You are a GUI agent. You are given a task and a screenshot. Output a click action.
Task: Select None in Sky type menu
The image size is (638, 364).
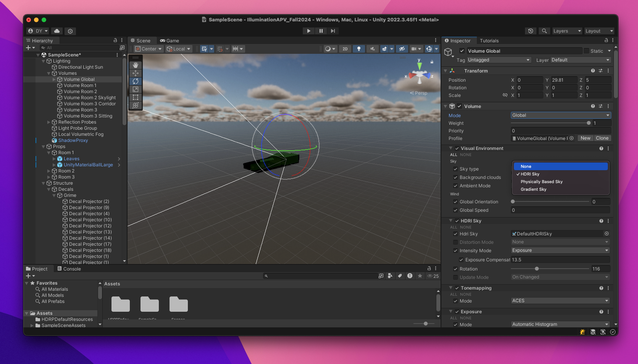(x=560, y=166)
